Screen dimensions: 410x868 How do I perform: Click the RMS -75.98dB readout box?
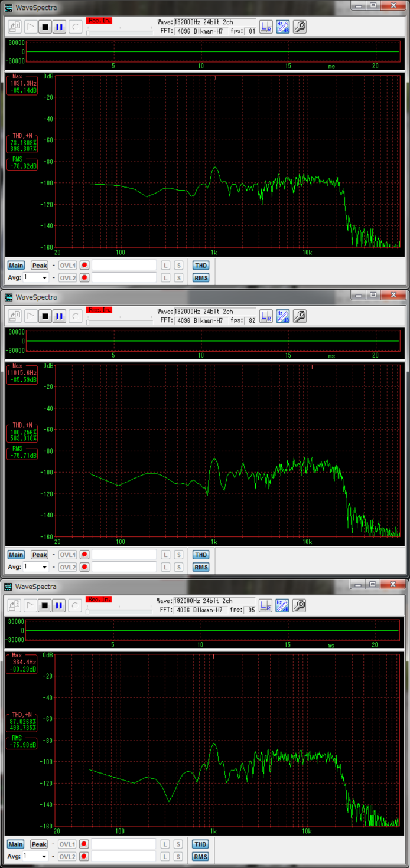click(x=22, y=743)
